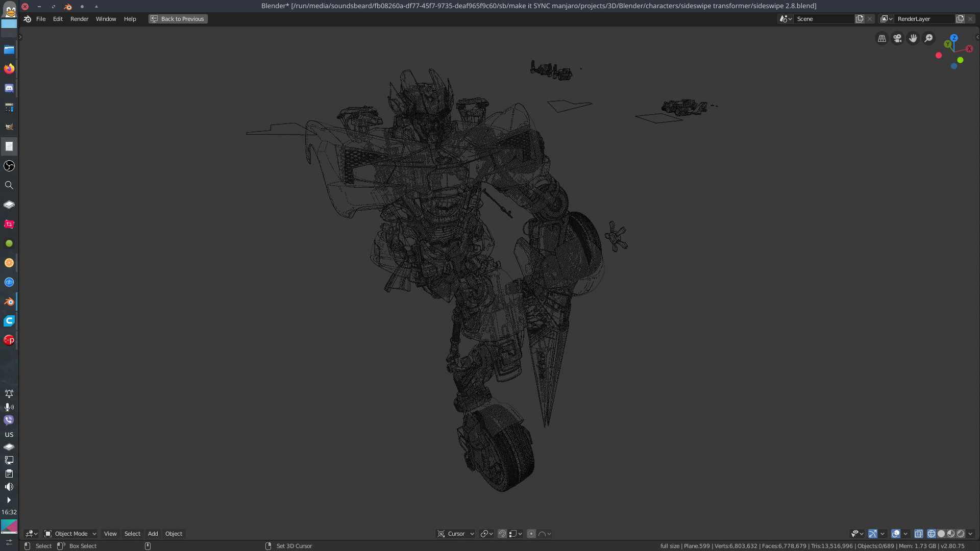This screenshot has height=551, width=980.
Task: Open the Help menu
Action: (x=130, y=19)
